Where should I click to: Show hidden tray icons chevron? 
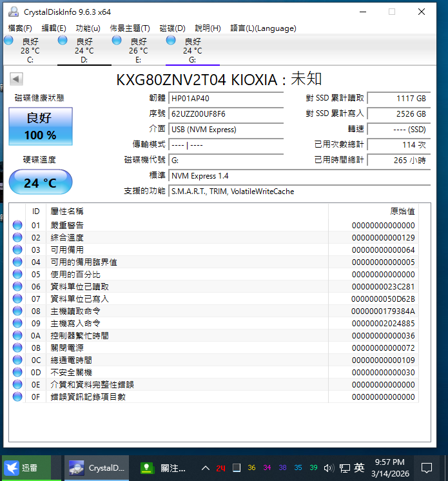coord(206,468)
